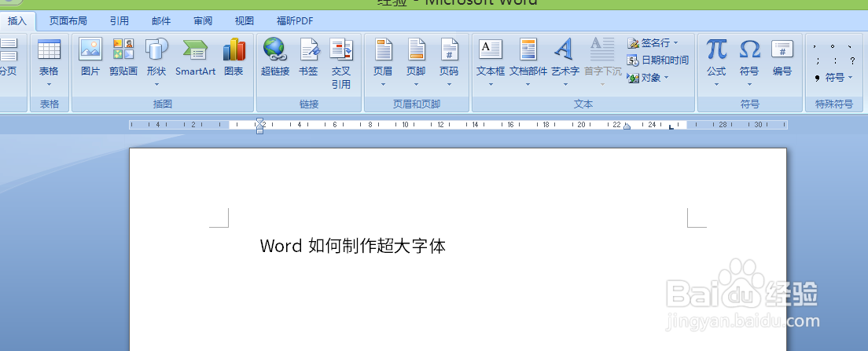
Task: Click the right indent marker on ruler
Action: (627, 126)
